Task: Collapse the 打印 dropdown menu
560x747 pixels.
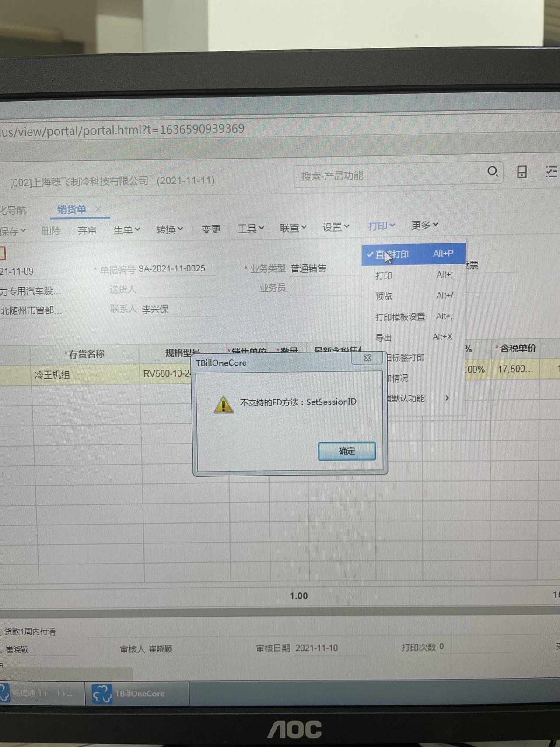Action: click(381, 226)
